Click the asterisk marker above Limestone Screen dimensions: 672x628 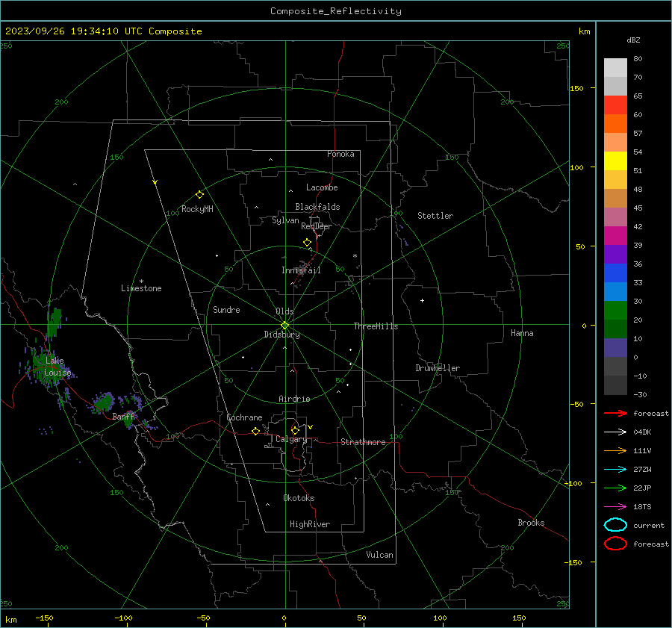tap(141, 282)
